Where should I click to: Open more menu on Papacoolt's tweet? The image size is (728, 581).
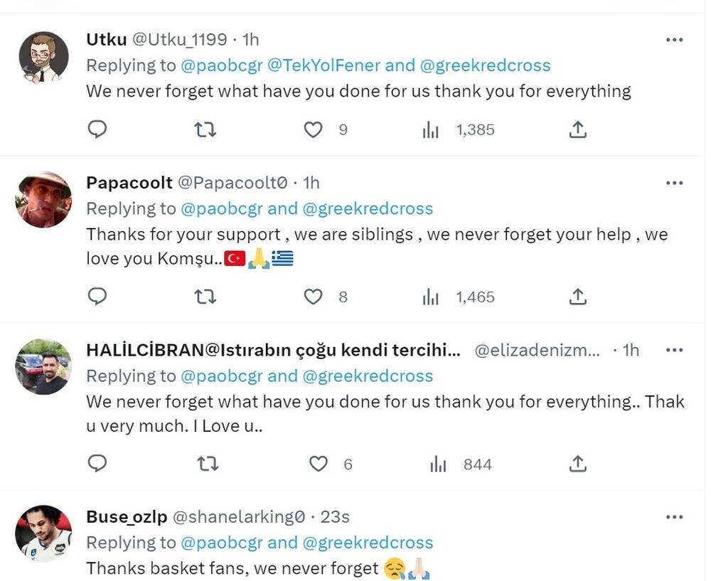[x=674, y=183]
